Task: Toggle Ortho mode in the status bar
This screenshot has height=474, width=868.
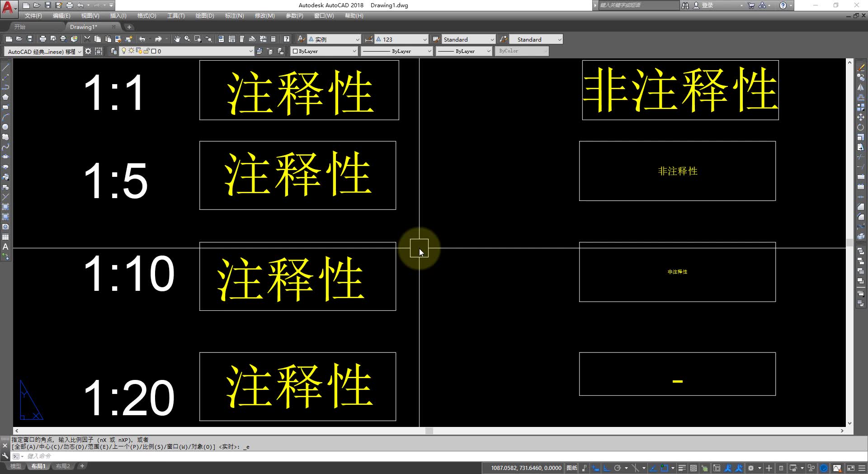Action: point(607,468)
